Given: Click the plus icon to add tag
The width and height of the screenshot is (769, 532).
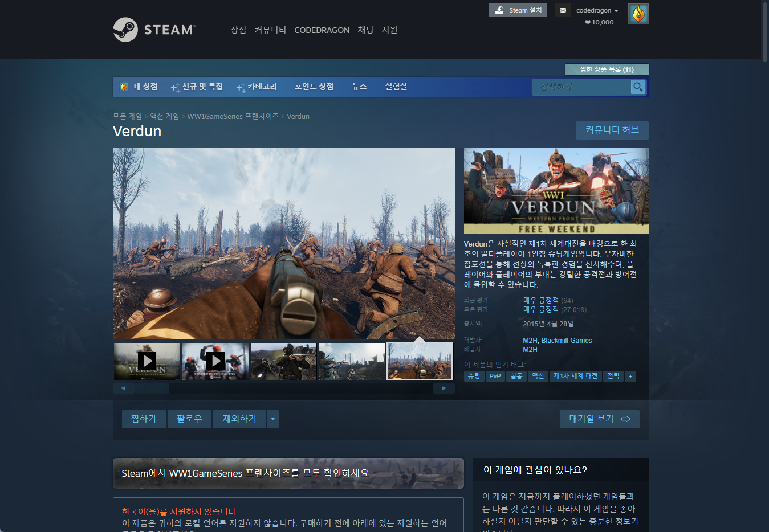Looking at the screenshot, I should click(630, 376).
